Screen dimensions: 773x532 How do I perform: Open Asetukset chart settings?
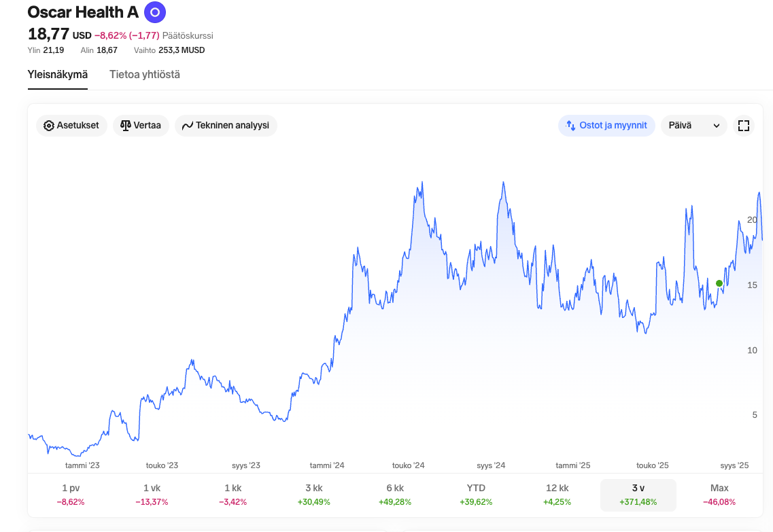(71, 126)
